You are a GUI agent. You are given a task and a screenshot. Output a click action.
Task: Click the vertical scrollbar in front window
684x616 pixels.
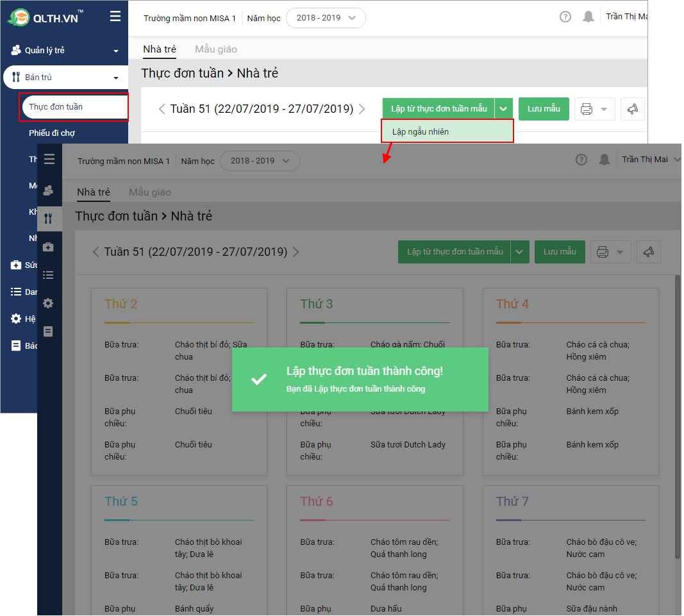(678, 417)
